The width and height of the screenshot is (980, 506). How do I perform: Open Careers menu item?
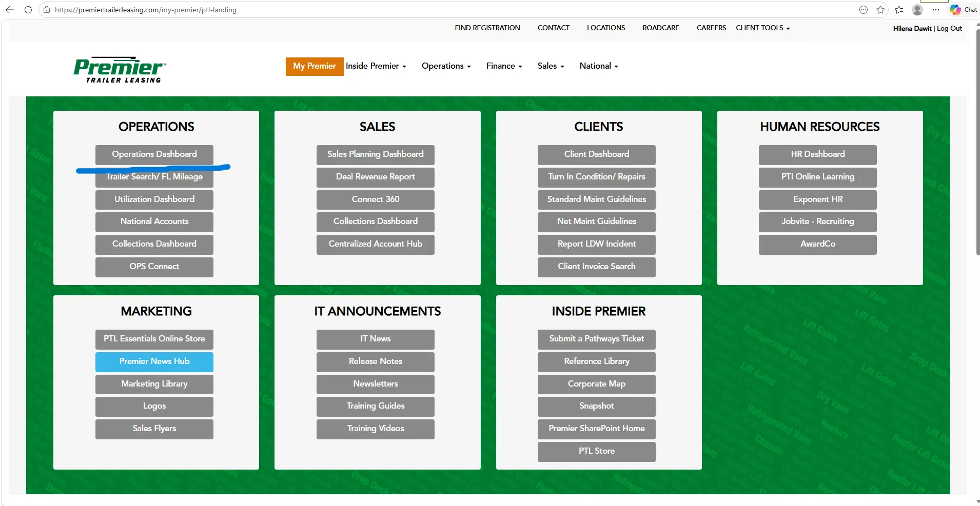tap(711, 28)
